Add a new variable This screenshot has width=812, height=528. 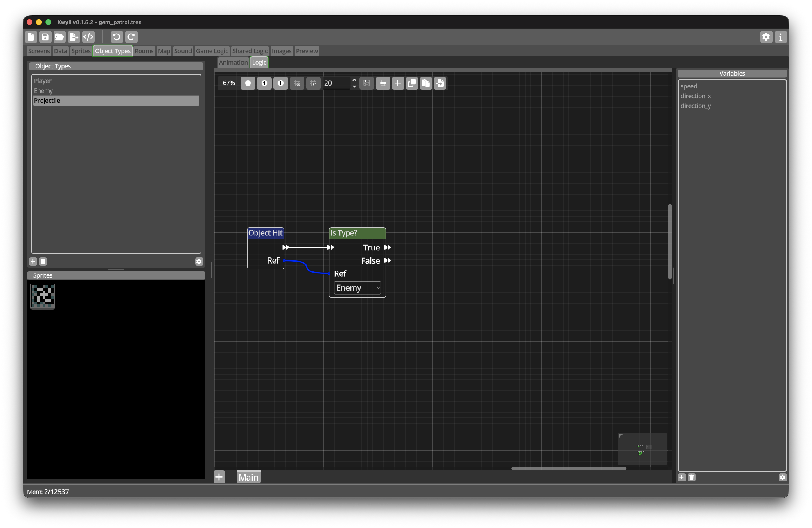[x=682, y=477]
